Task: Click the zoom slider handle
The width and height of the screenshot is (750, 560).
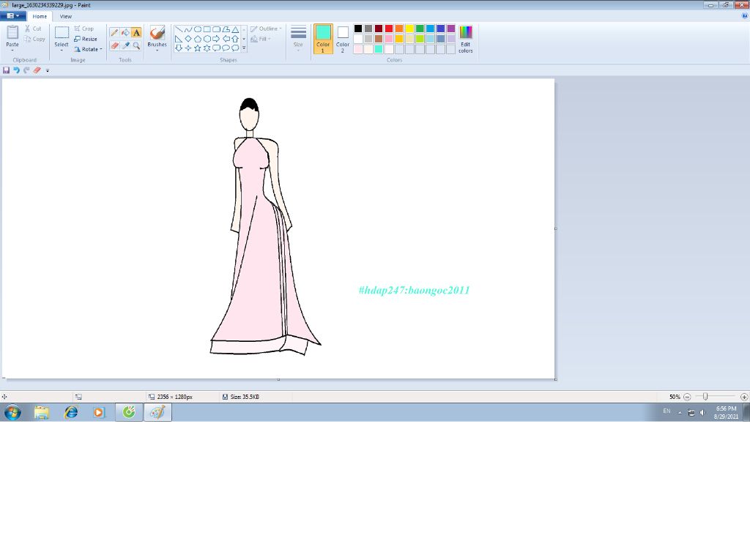Action: (705, 397)
